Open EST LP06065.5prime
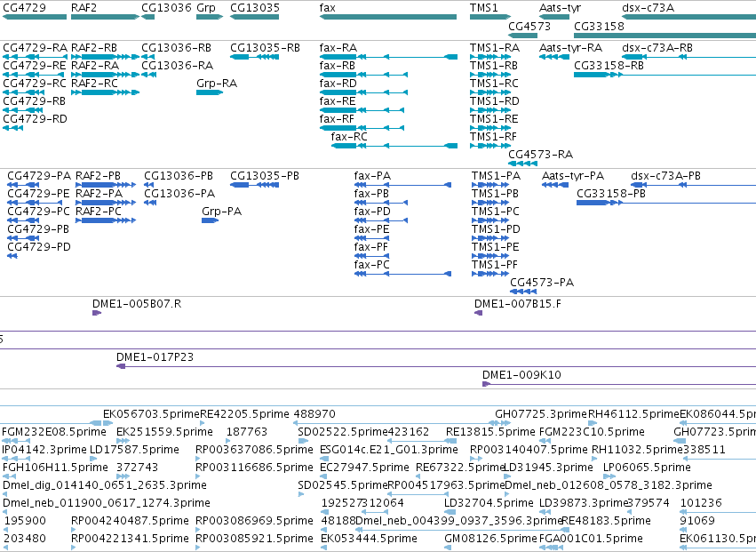Viewport: 756px width, 552px height. 647,468
